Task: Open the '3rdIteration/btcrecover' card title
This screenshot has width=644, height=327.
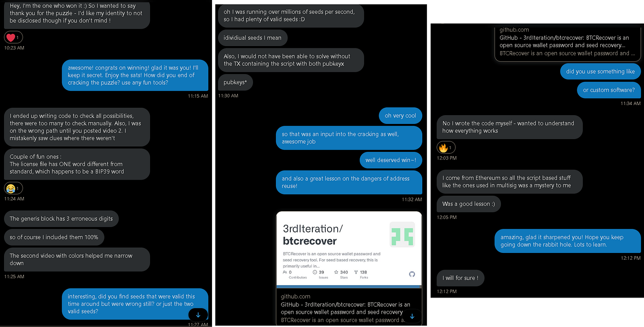Action: (x=313, y=234)
